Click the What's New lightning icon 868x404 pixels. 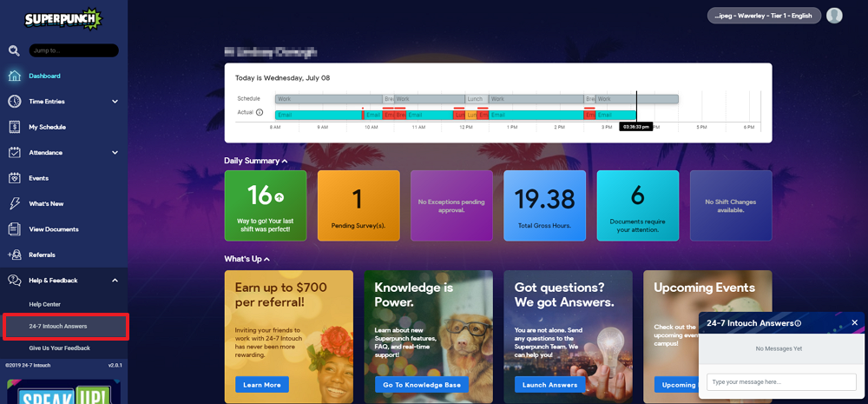15,203
